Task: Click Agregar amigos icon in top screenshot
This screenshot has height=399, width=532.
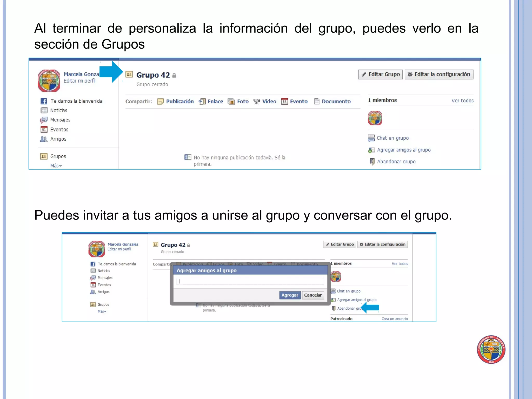Action: [371, 150]
